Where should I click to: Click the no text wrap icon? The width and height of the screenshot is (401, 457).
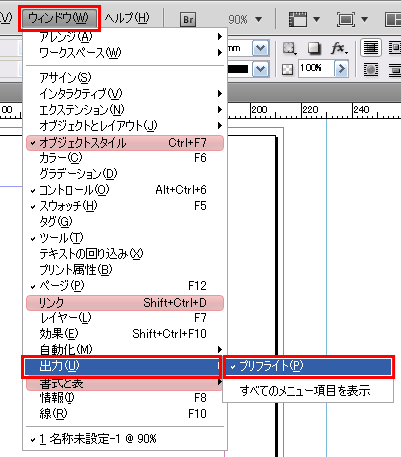pyautogui.click(x=370, y=48)
